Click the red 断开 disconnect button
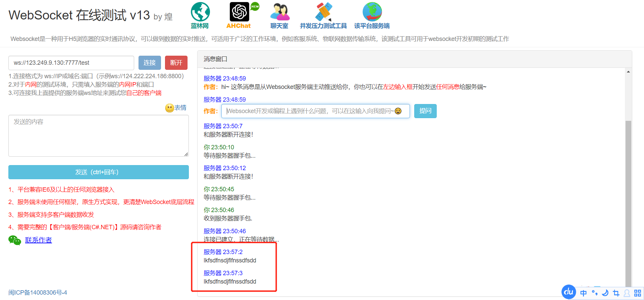Image resolution: width=644 pixels, height=300 pixels. coord(176,63)
